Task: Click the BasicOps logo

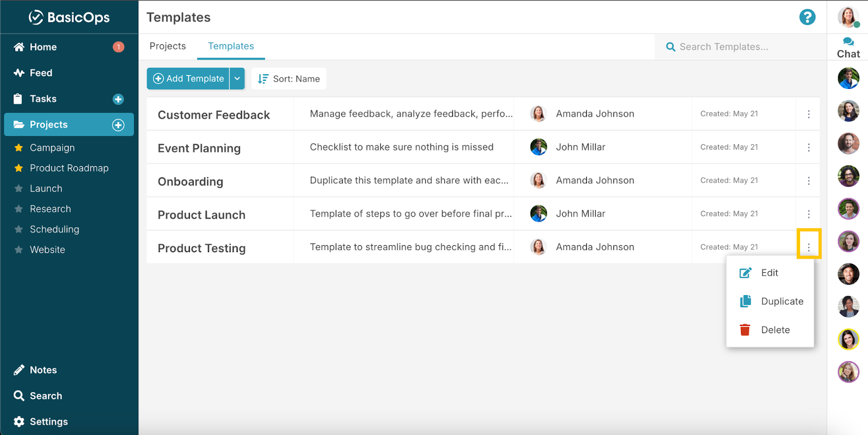Action: [x=69, y=17]
